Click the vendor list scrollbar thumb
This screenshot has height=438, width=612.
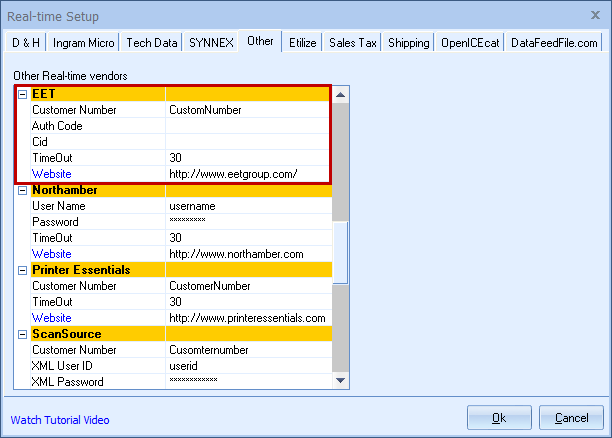(x=340, y=253)
